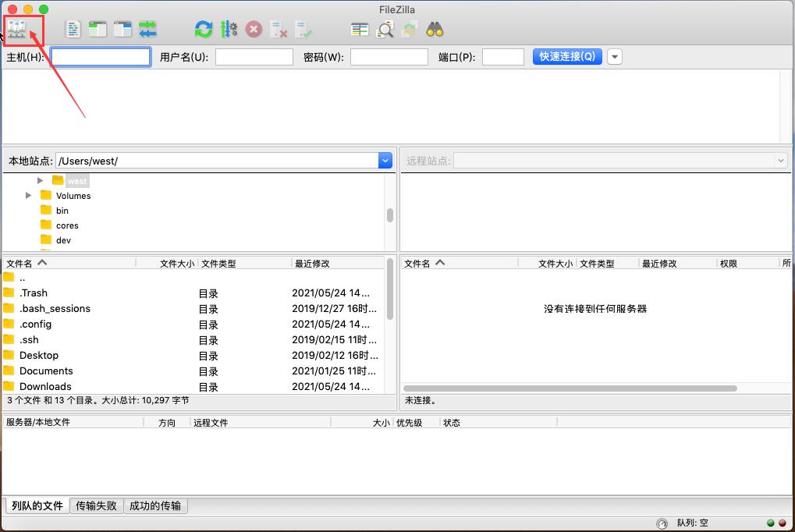This screenshot has height=532, width=795.
Task: Open quick connect history dropdown arrow
Action: tap(615, 57)
